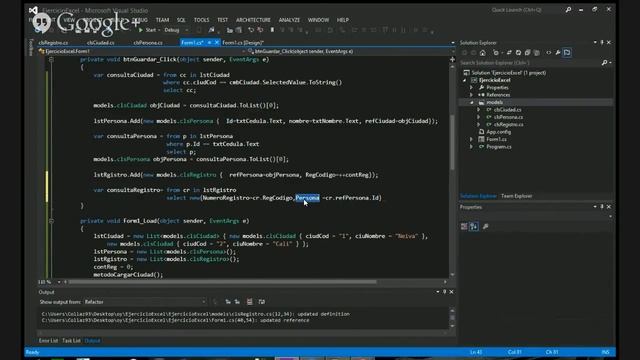
Task: Collapse the btnGuardar_Click method outline
Action: pyautogui.click(x=51, y=60)
